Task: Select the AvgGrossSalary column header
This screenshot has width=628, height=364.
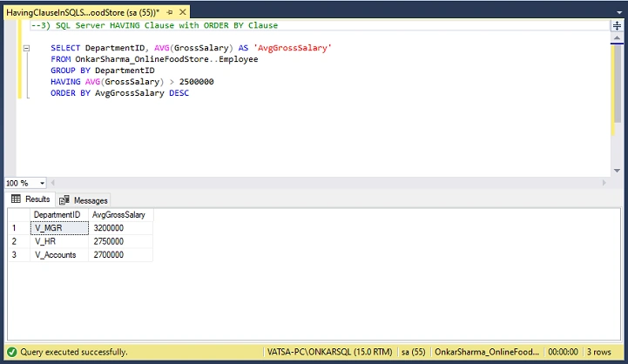Action: click(x=120, y=214)
